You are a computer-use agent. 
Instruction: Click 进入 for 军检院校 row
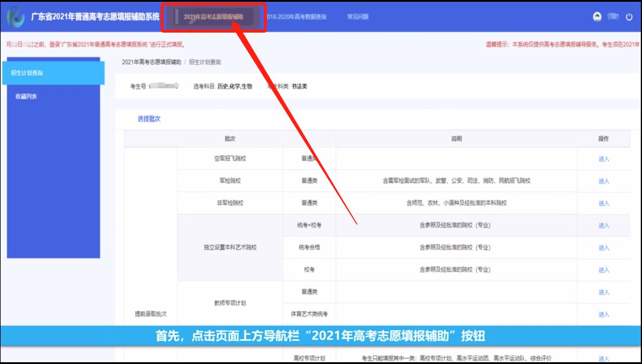(603, 181)
